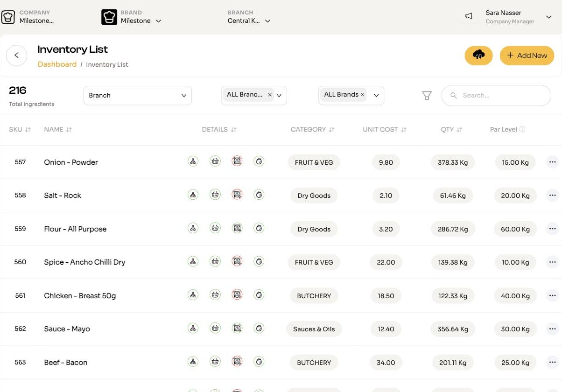The width and height of the screenshot is (562, 392).
Task: Click the Search input field
Action: coord(496,95)
